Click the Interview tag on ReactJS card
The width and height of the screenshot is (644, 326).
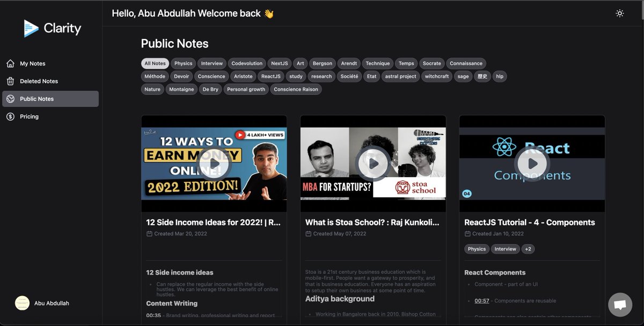[x=506, y=249]
